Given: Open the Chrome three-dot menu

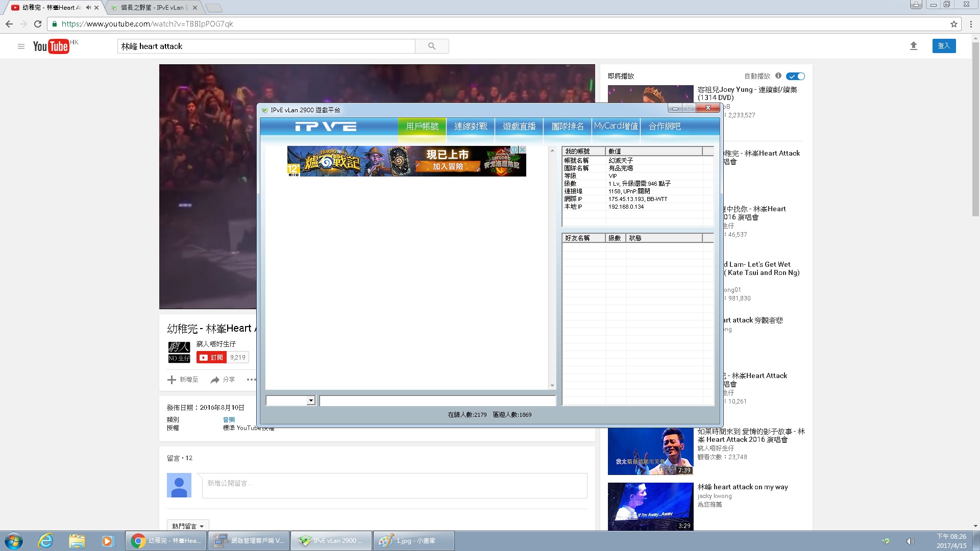Looking at the screenshot, I should (971, 24).
